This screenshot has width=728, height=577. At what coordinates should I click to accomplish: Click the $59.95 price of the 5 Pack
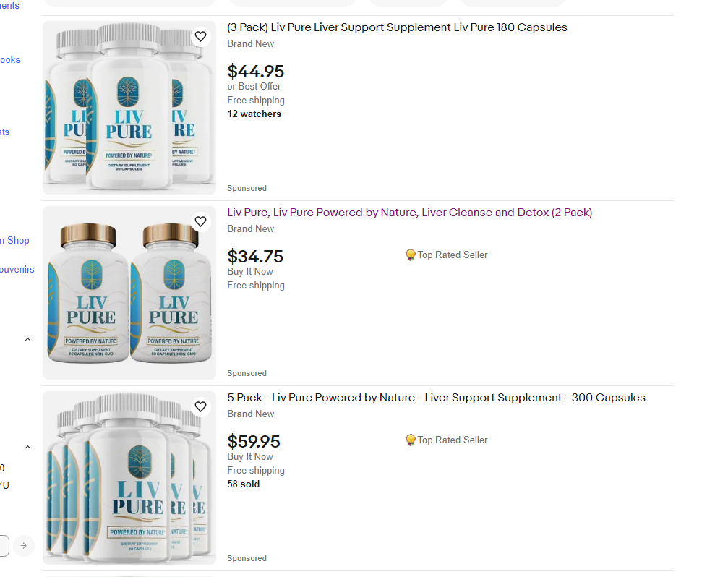(x=254, y=441)
